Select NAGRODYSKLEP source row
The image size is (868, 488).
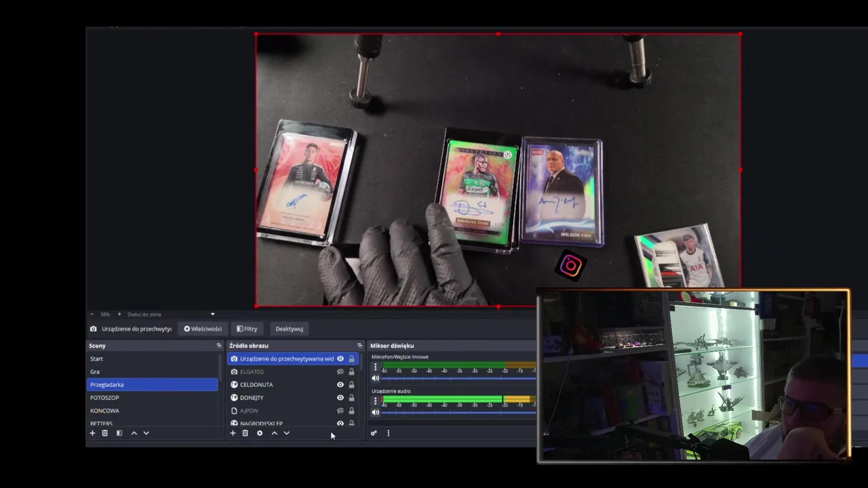(x=292, y=423)
